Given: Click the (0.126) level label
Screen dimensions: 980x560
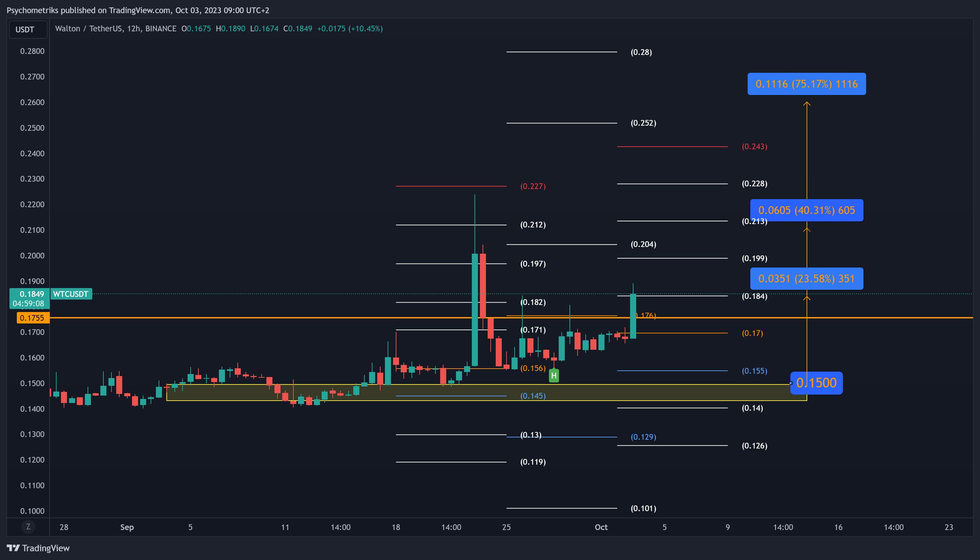Looking at the screenshot, I should [x=754, y=445].
